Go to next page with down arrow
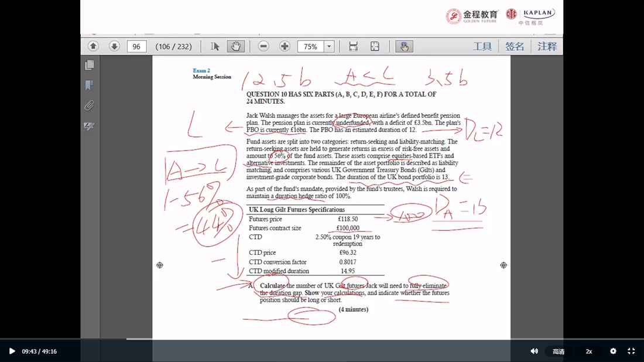The image size is (644, 362). [114, 46]
